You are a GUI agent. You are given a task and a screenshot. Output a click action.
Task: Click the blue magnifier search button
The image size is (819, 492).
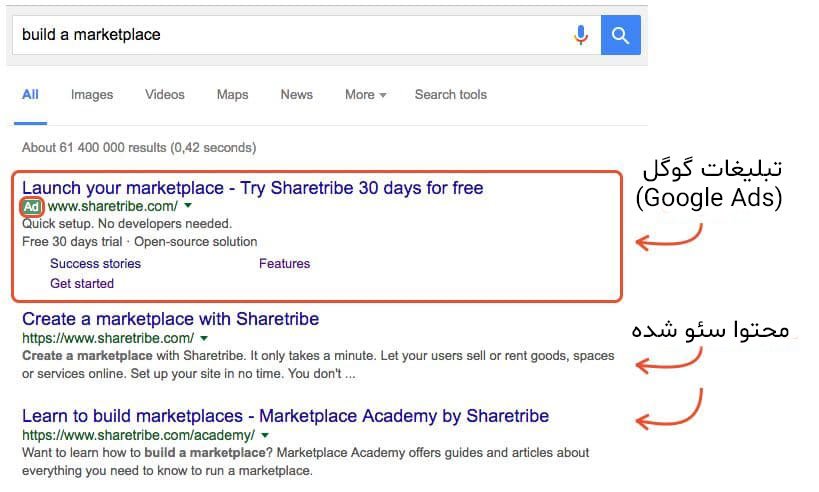click(621, 35)
